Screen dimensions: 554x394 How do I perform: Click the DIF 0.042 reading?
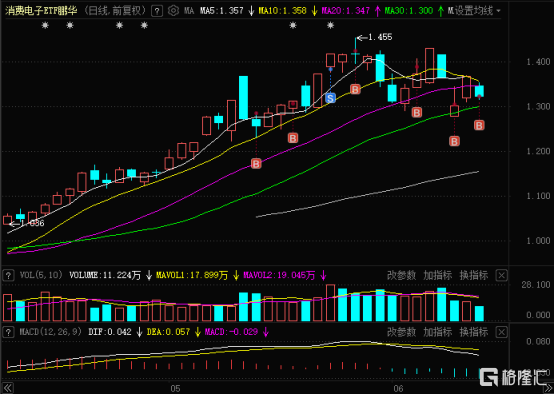(110, 332)
